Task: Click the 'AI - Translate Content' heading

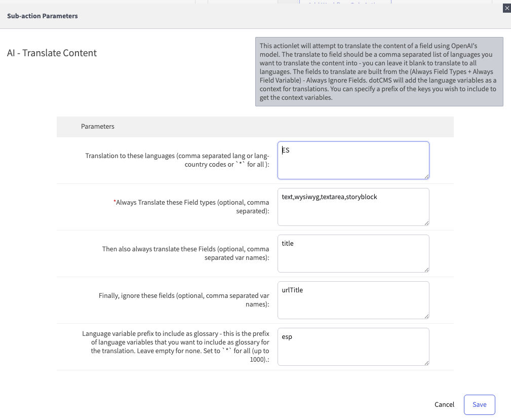Action: tap(52, 53)
